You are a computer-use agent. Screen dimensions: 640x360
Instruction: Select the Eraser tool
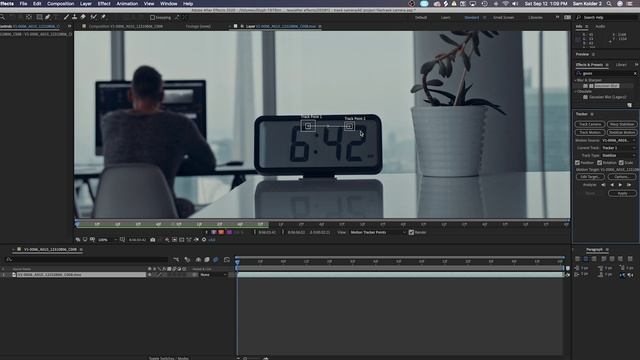(83, 17)
